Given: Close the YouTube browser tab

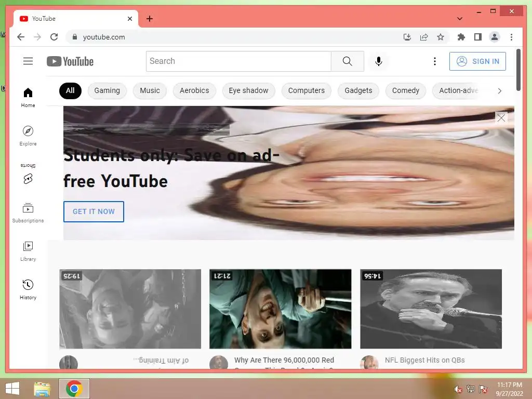Looking at the screenshot, I should pos(129,19).
